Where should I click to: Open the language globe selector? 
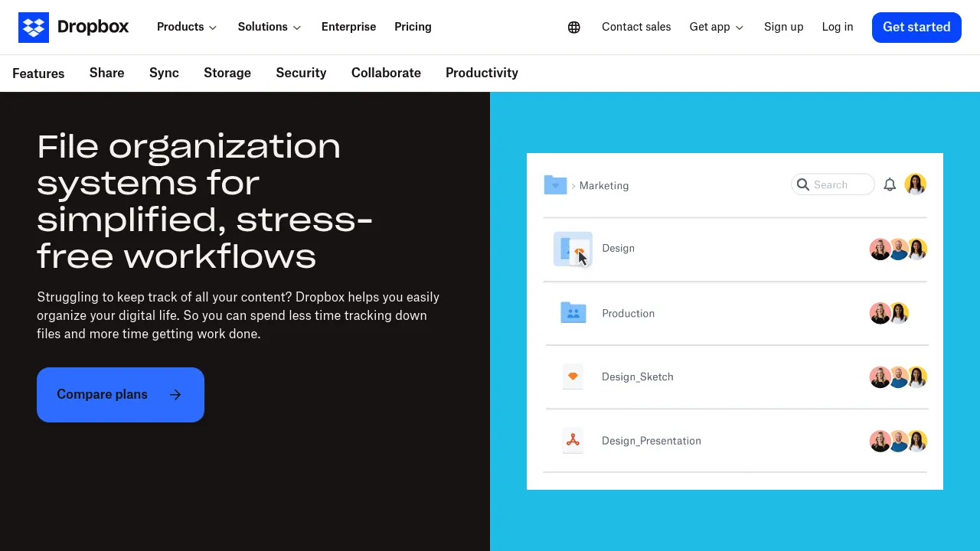tap(574, 28)
